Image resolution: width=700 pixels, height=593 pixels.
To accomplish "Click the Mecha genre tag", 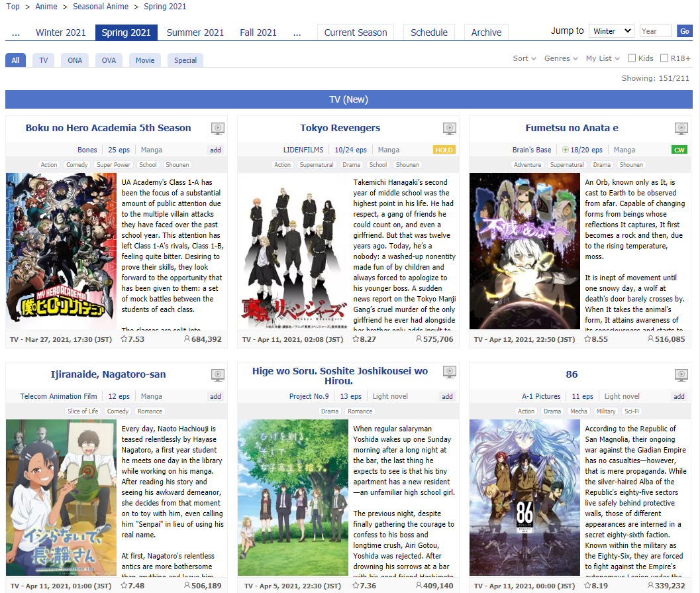I will coord(579,411).
